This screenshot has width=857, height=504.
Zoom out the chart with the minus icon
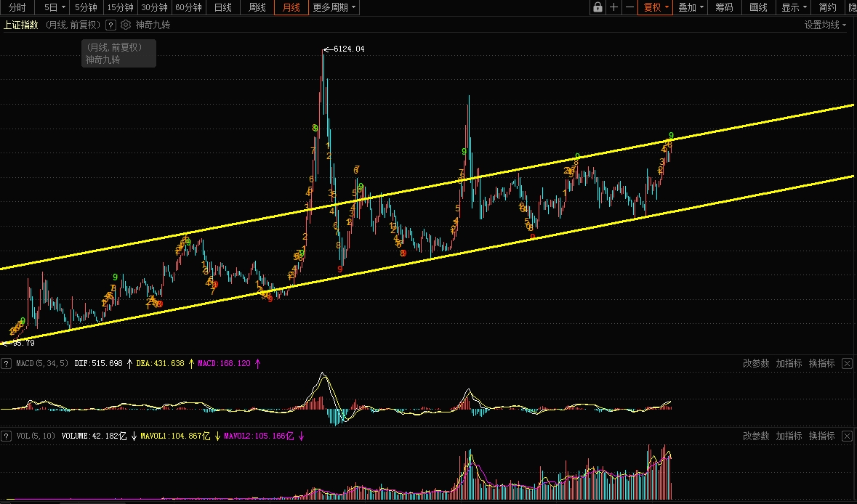pos(629,7)
